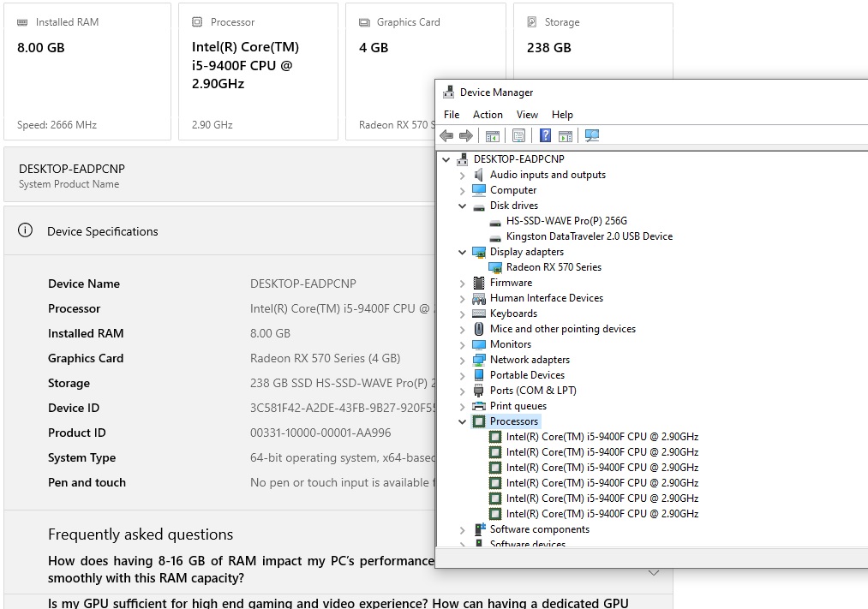Expand the Software components node

click(x=462, y=530)
